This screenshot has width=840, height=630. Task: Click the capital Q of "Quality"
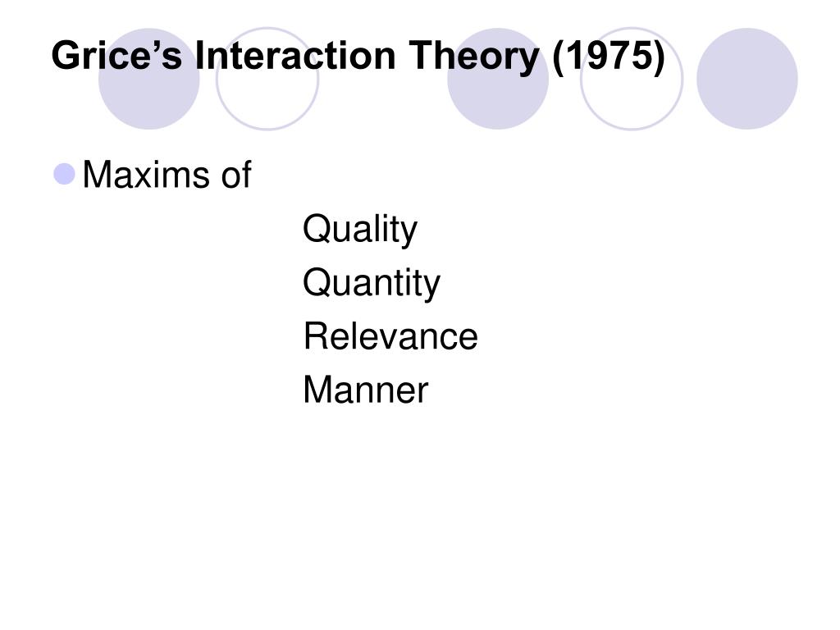point(317,229)
